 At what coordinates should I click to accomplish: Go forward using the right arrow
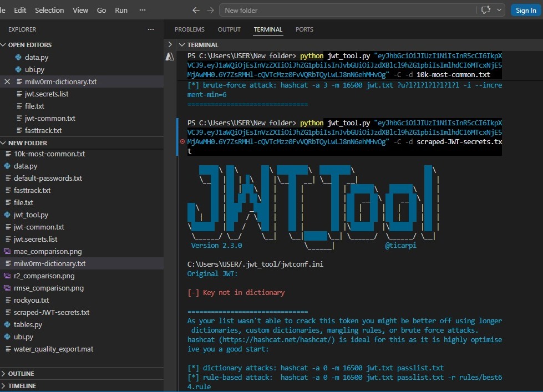pyautogui.click(x=210, y=11)
